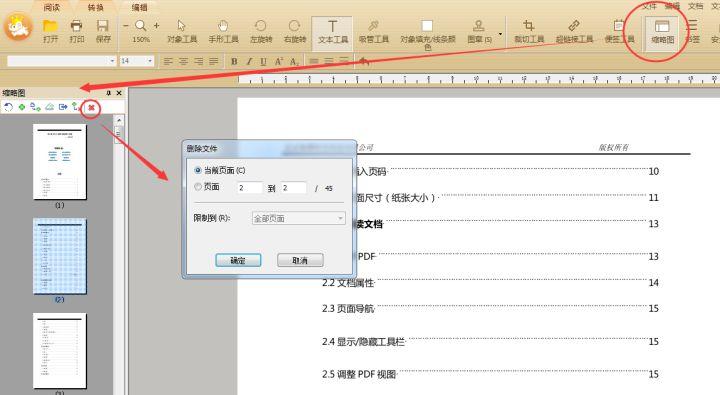The height and width of the screenshot is (395, 720).
Task: Toggle Underline formatting
Action: click(x=263, y=61)
